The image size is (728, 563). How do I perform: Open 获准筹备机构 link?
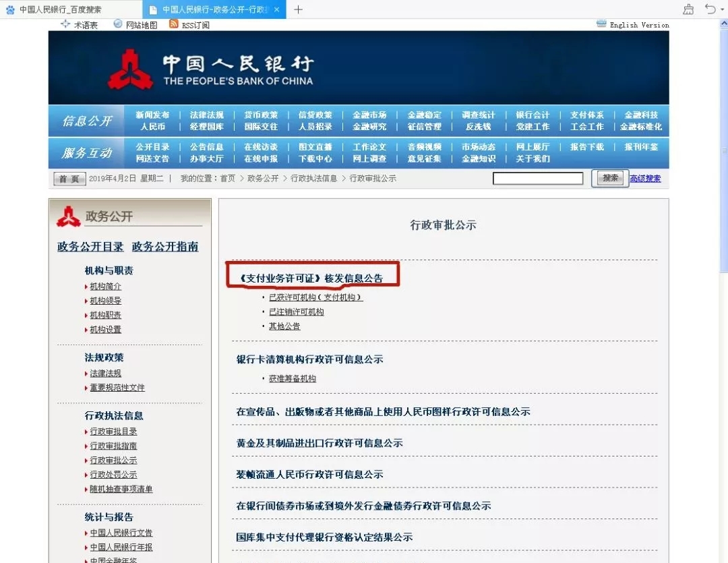[293, 378]
